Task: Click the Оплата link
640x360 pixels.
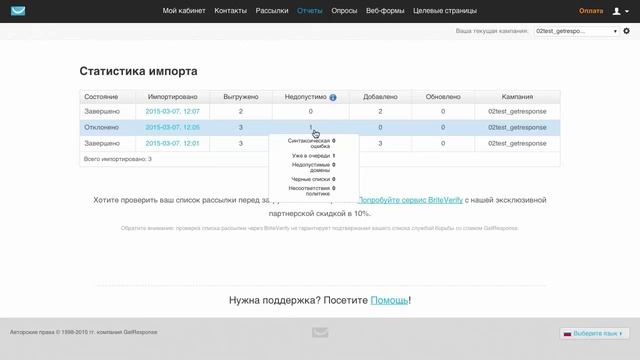Action: point(591,11)
